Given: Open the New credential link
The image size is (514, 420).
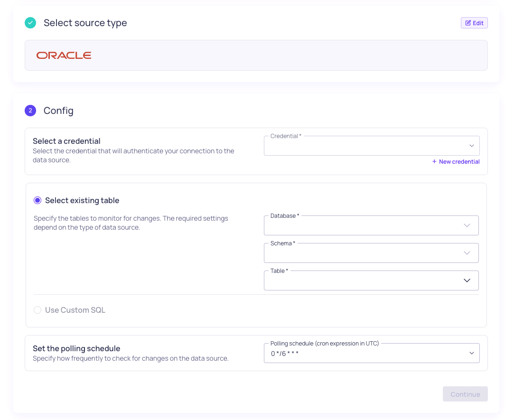Looking at the screenshot, I should [x=456, y=162].
